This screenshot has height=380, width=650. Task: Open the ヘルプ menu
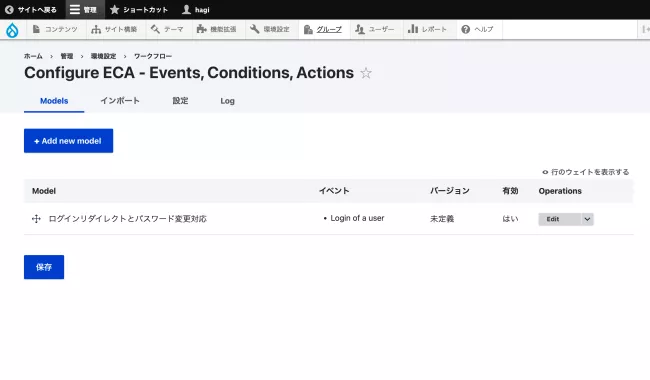(478, 29)
